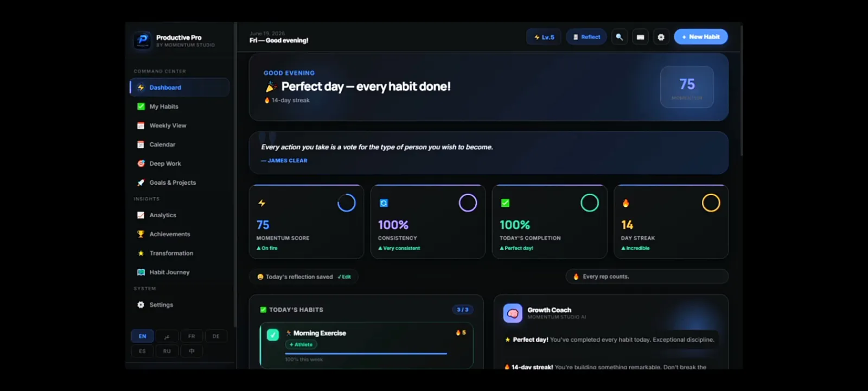Click the header settings gear icon
868x391 pixels.
(661, 37)
